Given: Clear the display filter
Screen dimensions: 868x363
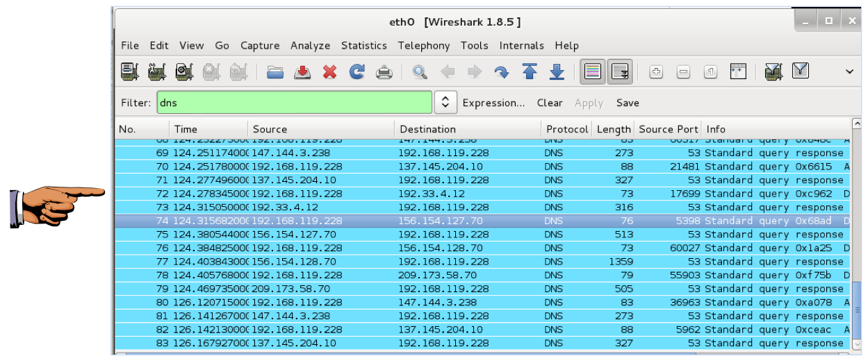Looking at the screenshot, I should tap(550, 103).
